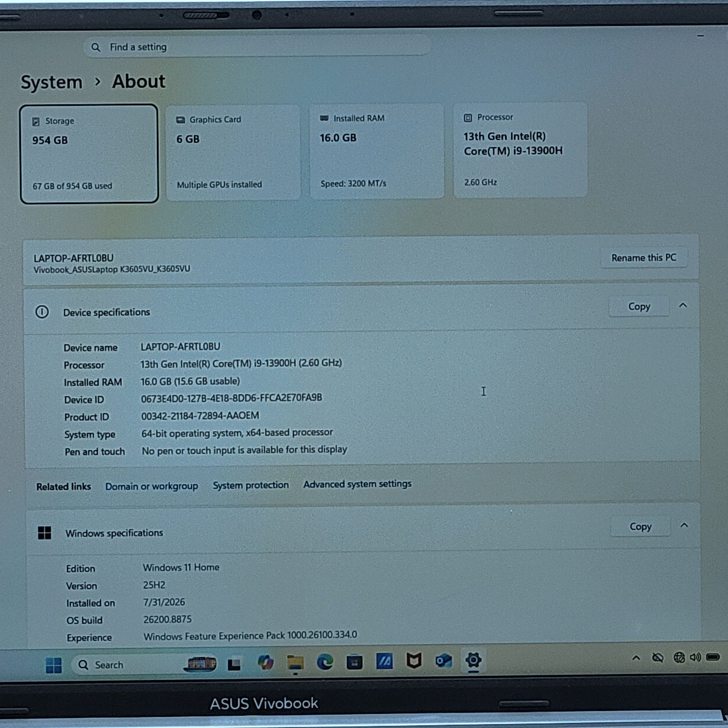Click the OS build value 26200.8875

167,619
